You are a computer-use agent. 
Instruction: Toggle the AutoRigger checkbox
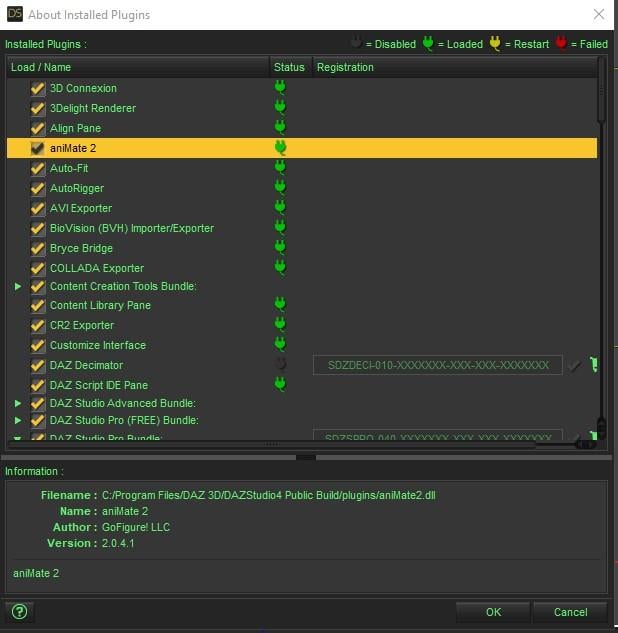(x=38, y=188)
